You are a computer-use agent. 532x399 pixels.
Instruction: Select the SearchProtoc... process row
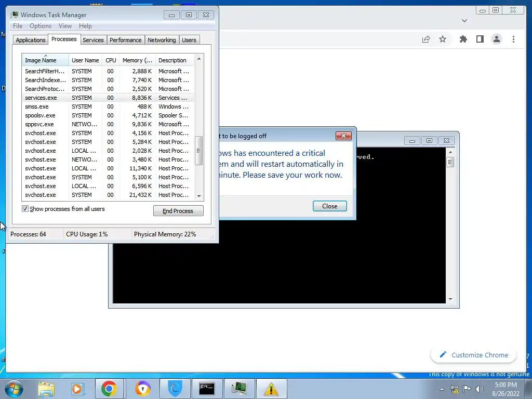108,89
